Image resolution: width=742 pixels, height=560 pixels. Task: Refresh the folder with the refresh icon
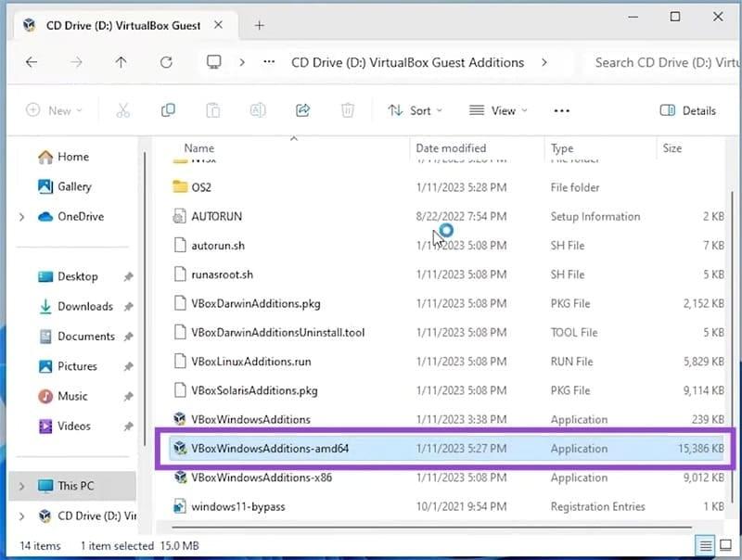click(x=166, y=62)
